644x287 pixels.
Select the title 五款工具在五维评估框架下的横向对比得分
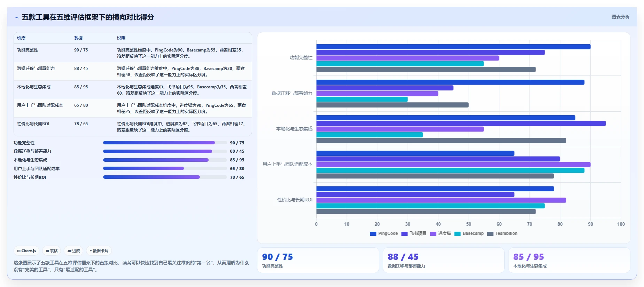(88, 17)
